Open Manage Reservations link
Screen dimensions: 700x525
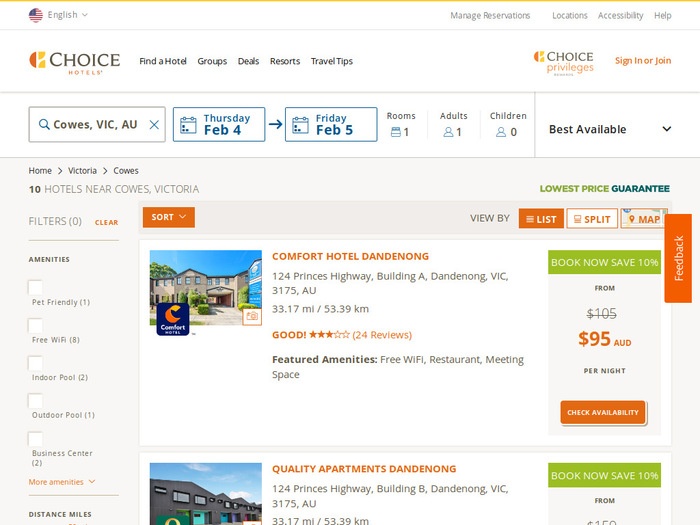(x=490, y=16)
